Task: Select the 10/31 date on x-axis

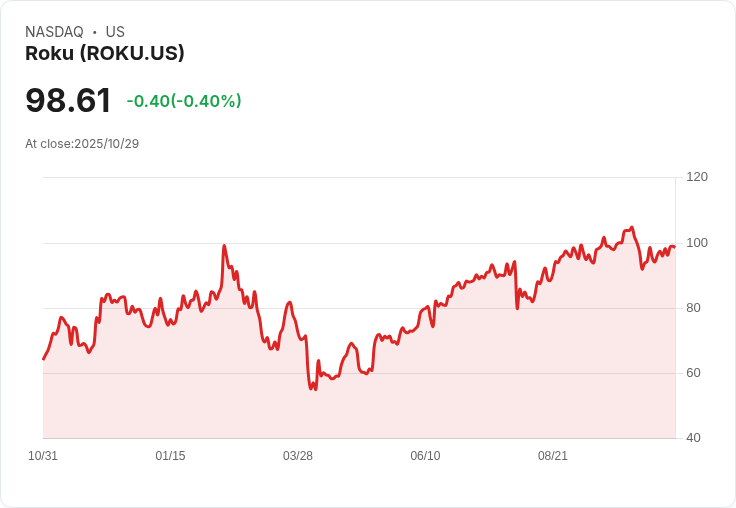Action: (x=43, y=456)
